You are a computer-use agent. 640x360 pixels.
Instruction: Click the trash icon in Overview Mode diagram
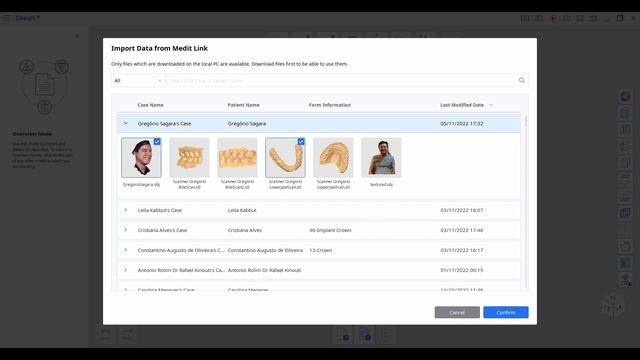point(44,108)
